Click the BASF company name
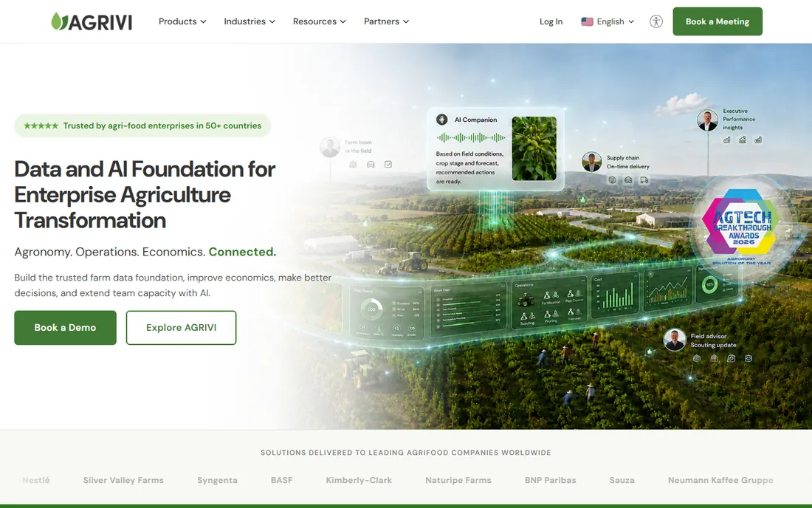812x508 pixels. [282, 480]
